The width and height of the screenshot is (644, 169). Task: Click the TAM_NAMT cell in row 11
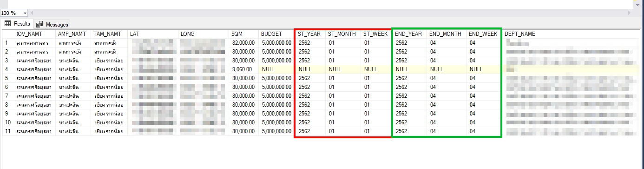110,131
